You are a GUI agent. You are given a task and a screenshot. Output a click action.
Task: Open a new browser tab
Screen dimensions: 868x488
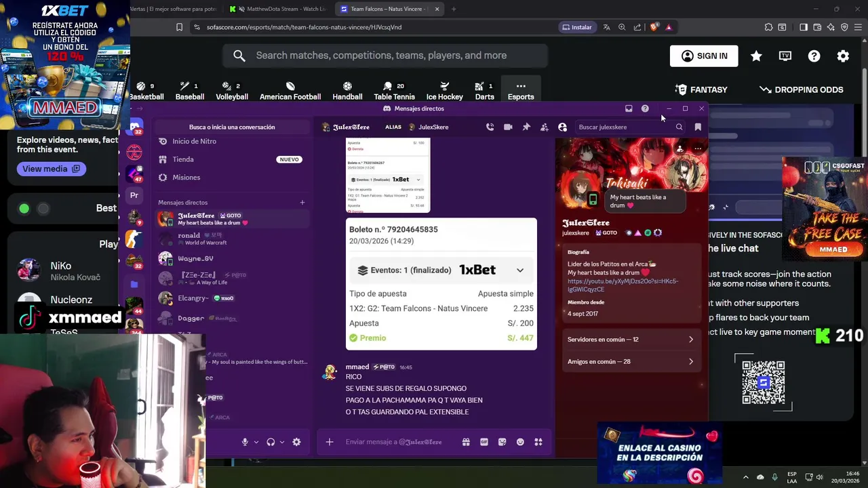click(454, 9)
